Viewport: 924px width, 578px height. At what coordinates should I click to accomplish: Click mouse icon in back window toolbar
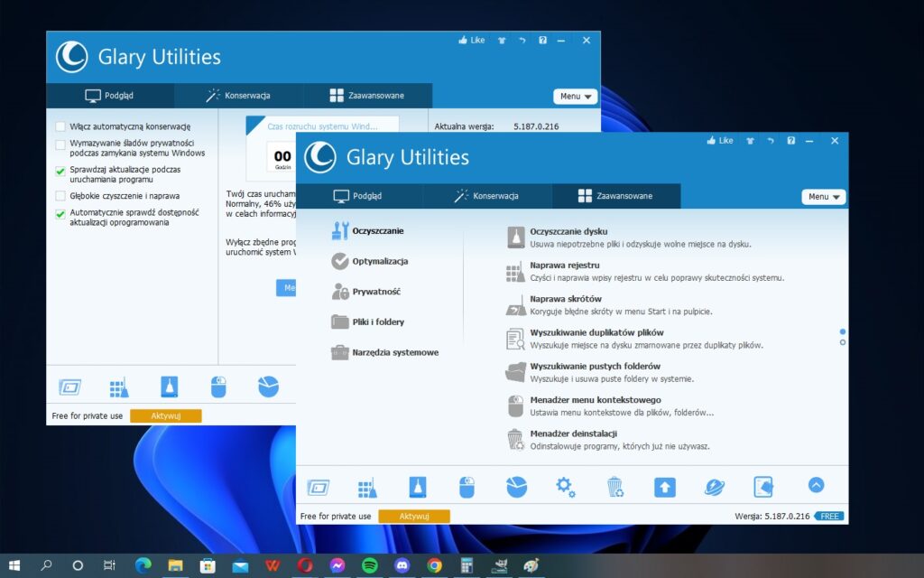click(218, 387)
